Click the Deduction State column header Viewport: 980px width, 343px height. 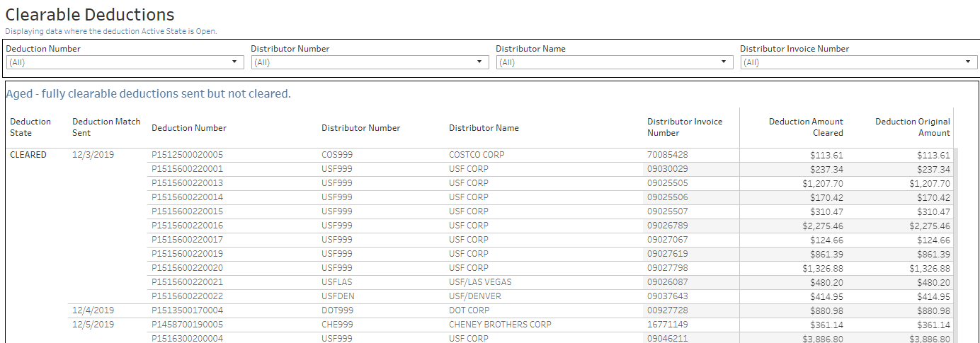coord(30,127)
